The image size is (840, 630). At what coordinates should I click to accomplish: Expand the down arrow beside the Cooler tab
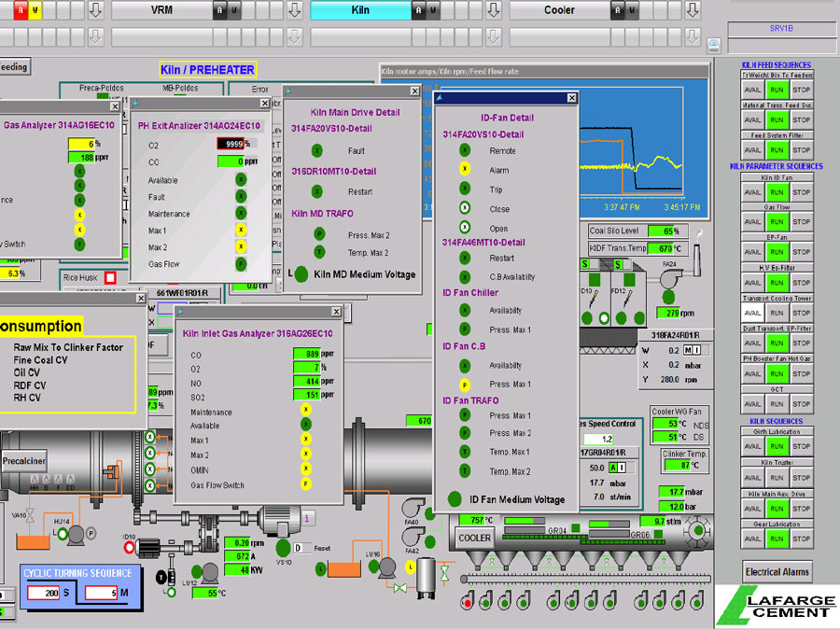(693, 11)
